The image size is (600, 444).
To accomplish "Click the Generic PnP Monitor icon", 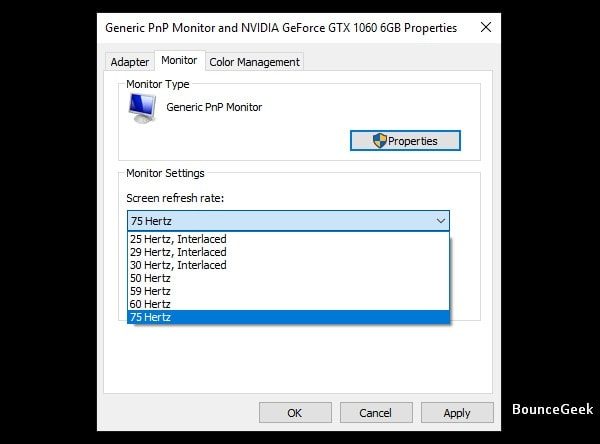I will click(x=142, y=108).
